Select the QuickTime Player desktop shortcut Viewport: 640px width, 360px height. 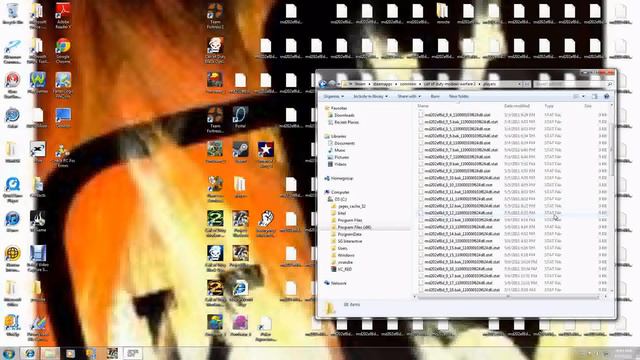13,190
